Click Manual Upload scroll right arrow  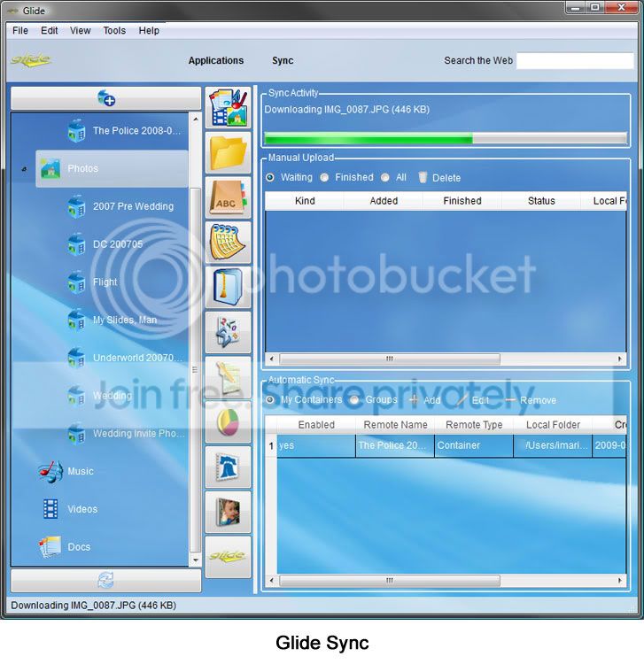click(619, 359)
